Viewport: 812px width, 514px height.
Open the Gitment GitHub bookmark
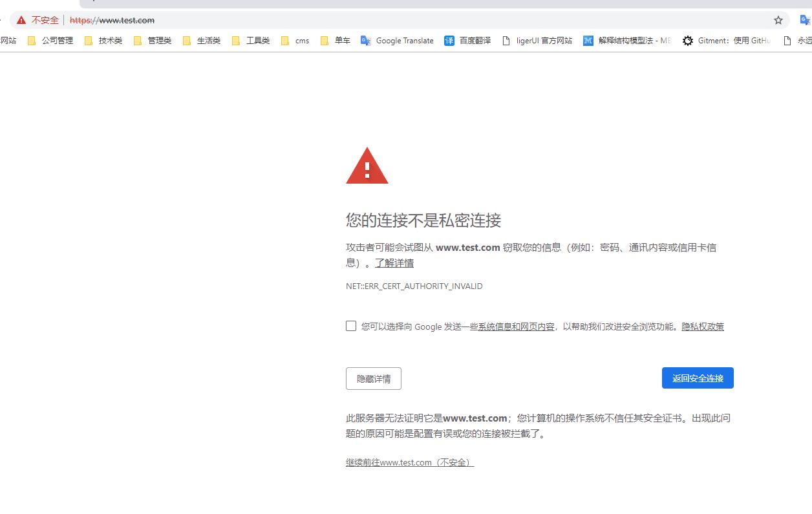coord(727,41)
